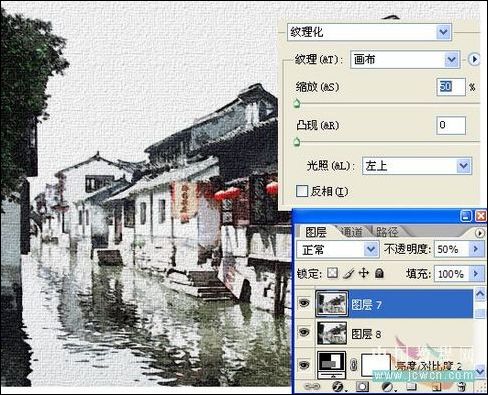
Task: Switch to the 路径 tab
Action: [x=387, y=232]
